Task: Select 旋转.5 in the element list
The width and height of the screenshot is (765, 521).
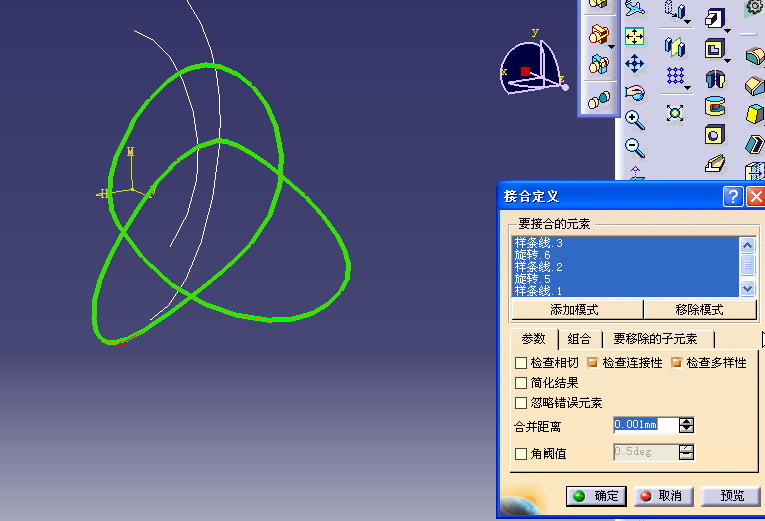Action: pyautogui.click(x=625, y=279)
